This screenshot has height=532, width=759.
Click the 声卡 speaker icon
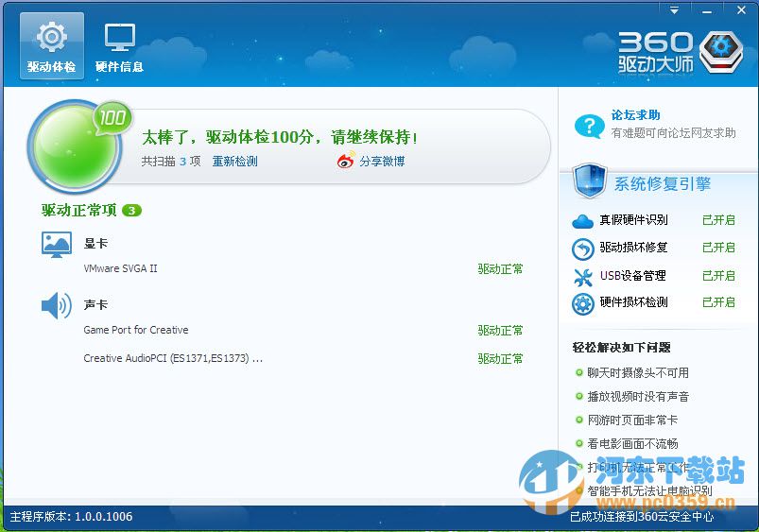pos(57,305)
